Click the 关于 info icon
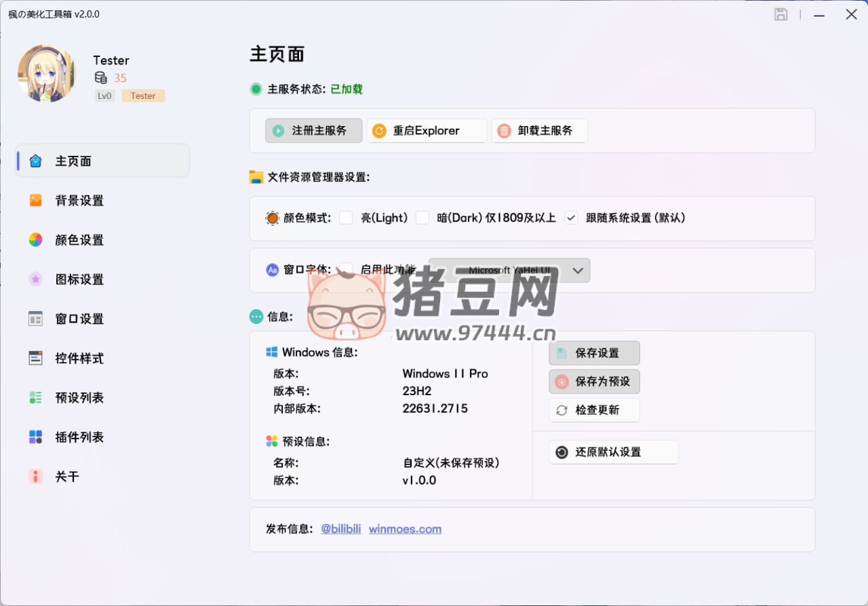 click(x=35, y=477)
